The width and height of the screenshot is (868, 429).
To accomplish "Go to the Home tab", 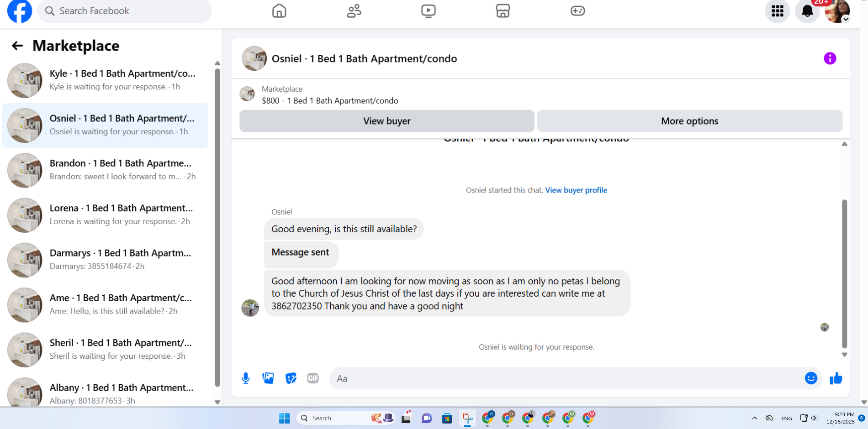I will pos(279,11).
